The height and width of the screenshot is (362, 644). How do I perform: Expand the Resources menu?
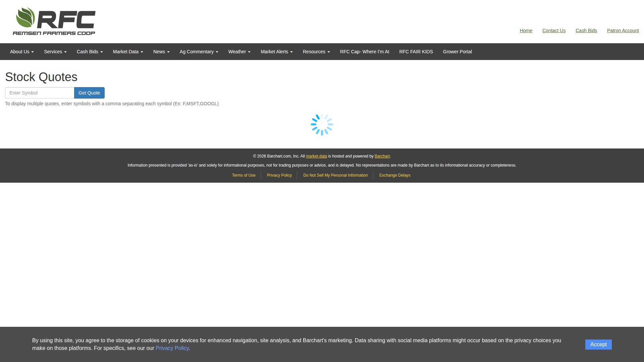click(316, 52)
